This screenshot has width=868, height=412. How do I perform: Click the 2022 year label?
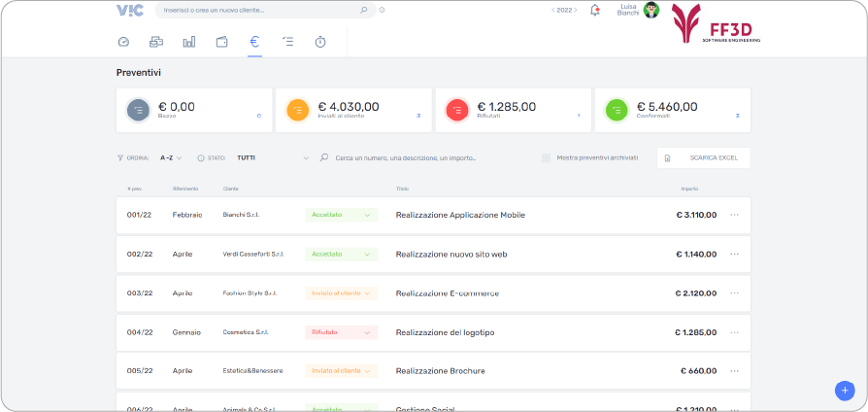[564, 10]
